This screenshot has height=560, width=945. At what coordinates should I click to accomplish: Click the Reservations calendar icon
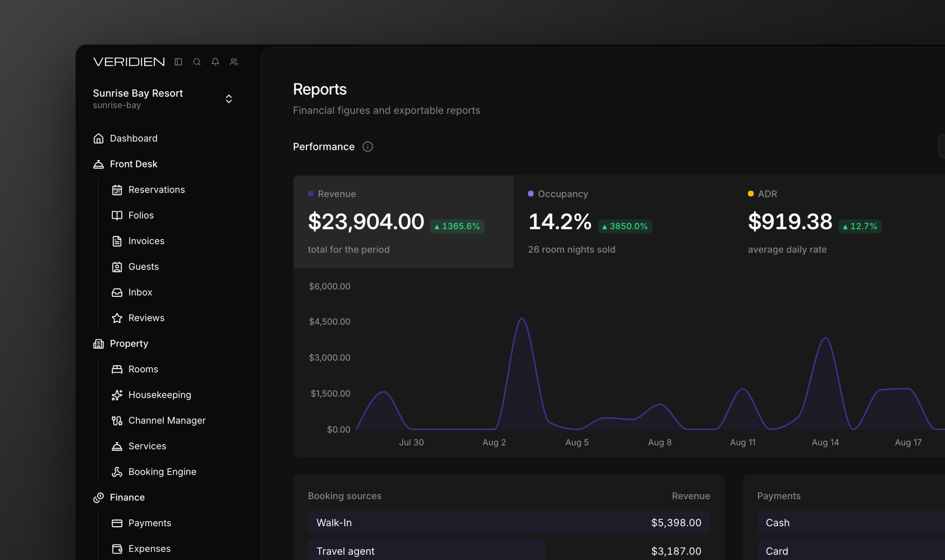[x=117, y=190]
